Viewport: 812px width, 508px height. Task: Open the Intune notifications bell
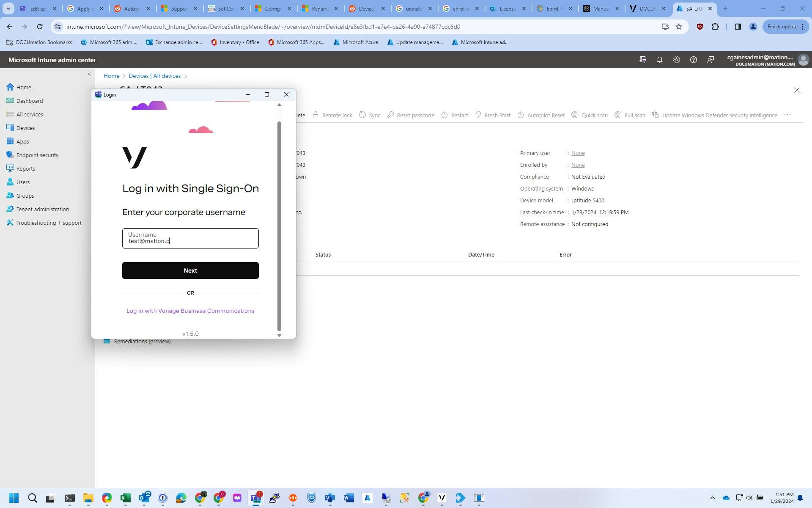click(659, 60)
